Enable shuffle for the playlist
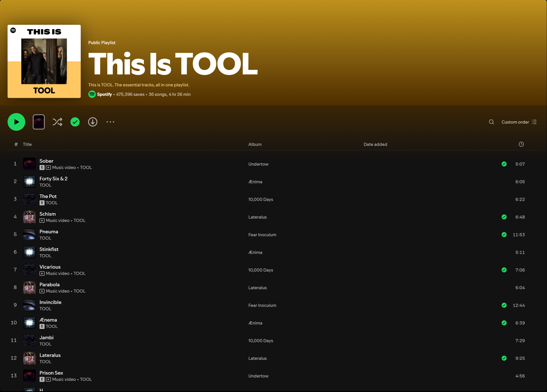547x392 pixels. pyautogui.click(x=57, y=122)
